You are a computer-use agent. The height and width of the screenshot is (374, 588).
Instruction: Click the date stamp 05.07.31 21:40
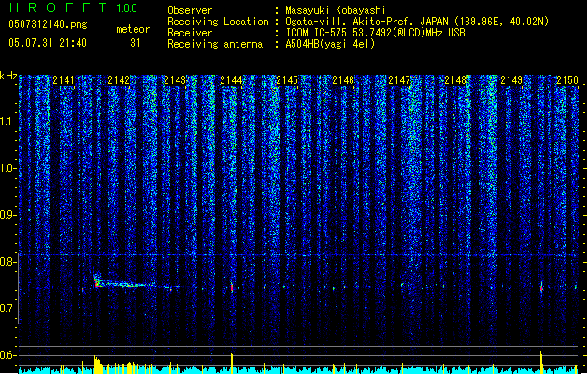48,43
